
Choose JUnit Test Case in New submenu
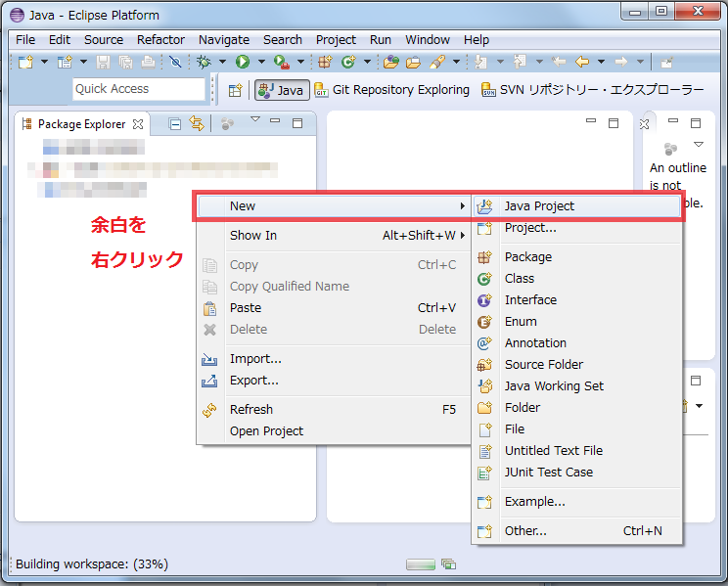click(577, 473)
